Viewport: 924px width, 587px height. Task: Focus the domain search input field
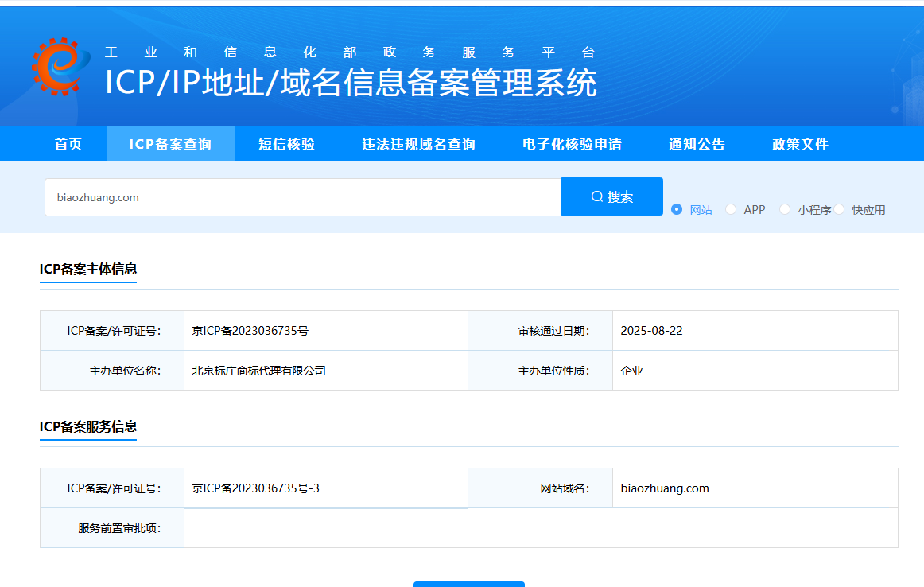click(302, 197)
